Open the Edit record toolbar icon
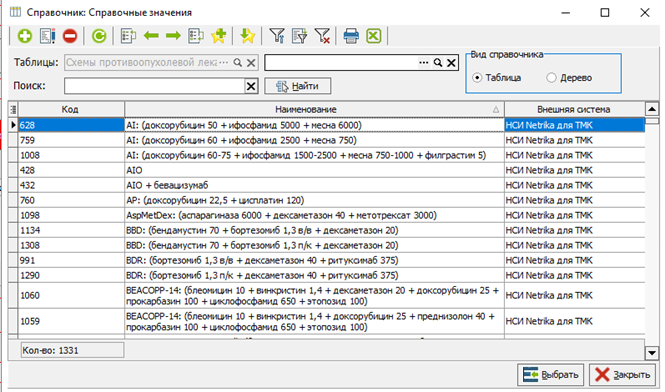Screen dimensions: 665x392 click(x=48, y=36)
